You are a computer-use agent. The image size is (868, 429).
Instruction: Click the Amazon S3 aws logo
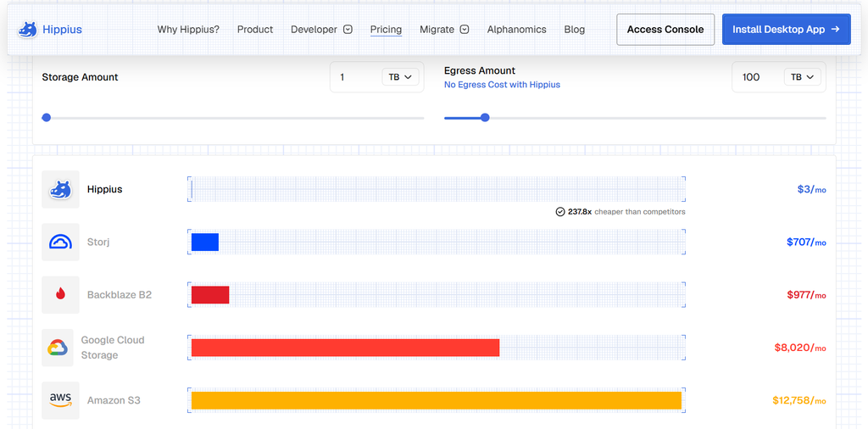60,400
